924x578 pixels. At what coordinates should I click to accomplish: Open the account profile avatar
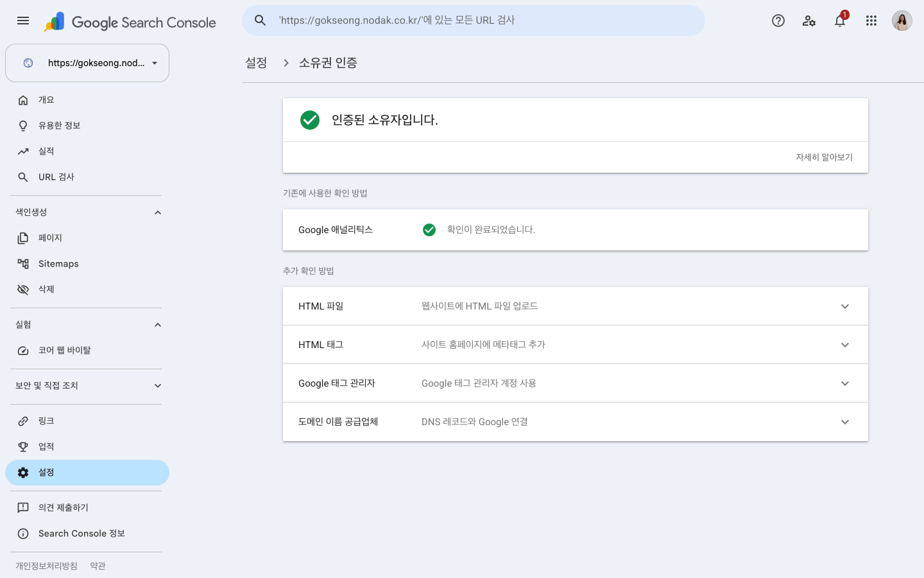click(x=902, y=21)
